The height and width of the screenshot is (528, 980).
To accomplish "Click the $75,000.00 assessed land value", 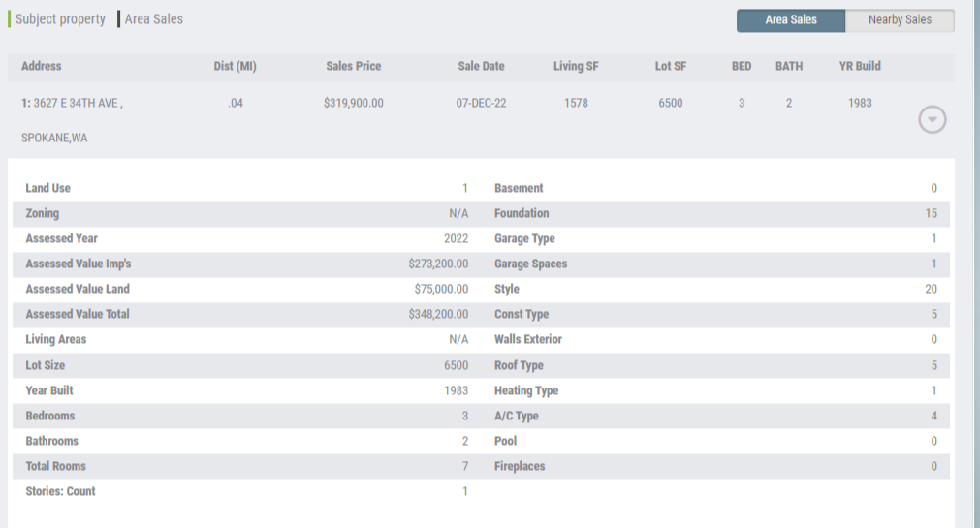I will [441, 290].
